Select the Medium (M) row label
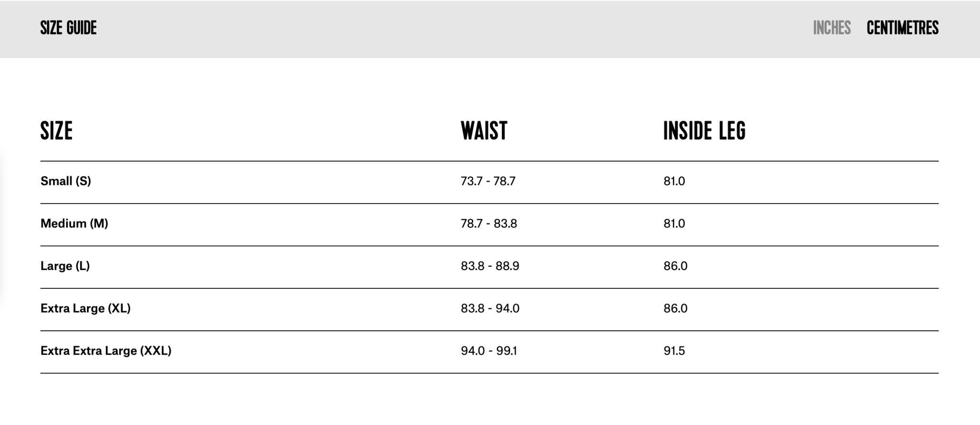The height and width of the screenshot is (425, 980). (74, 224)
